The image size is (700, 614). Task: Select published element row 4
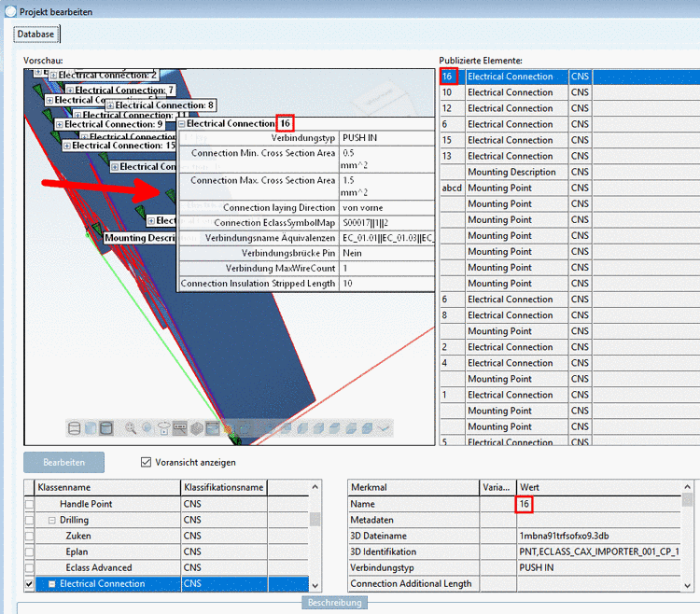569,363
